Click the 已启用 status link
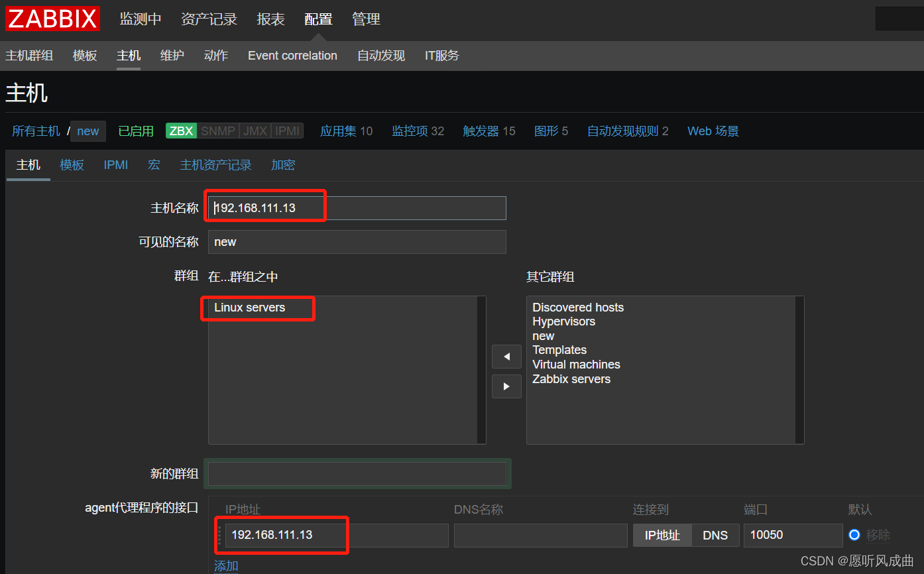 point(136,131)
